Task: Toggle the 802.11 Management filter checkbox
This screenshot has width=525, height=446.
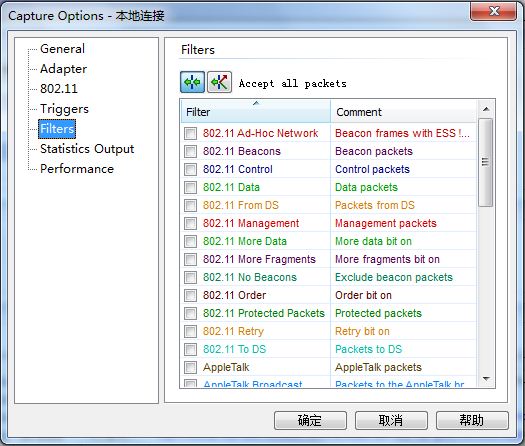Action: point(190,223)
